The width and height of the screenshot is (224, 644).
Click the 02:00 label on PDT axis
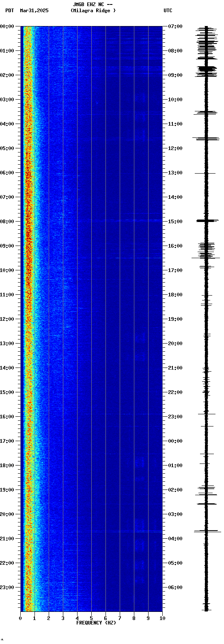coord(7,75)
